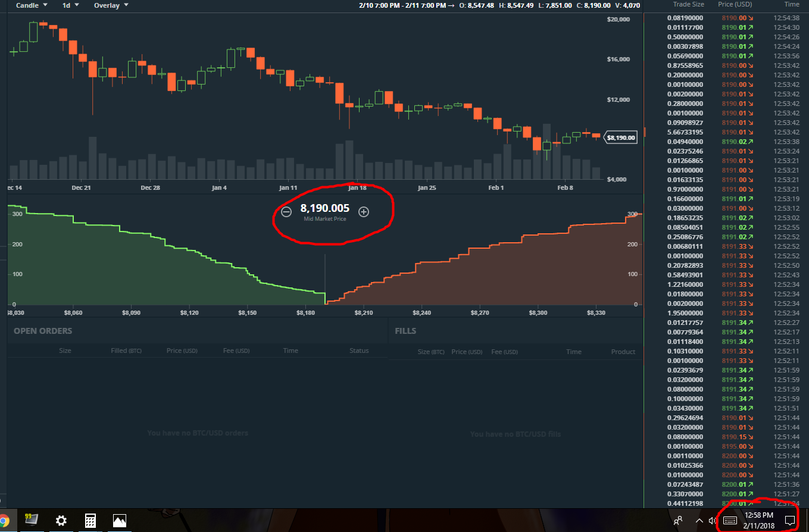Open the Overlay dropdown menu
809x532 pixels.
111,5
